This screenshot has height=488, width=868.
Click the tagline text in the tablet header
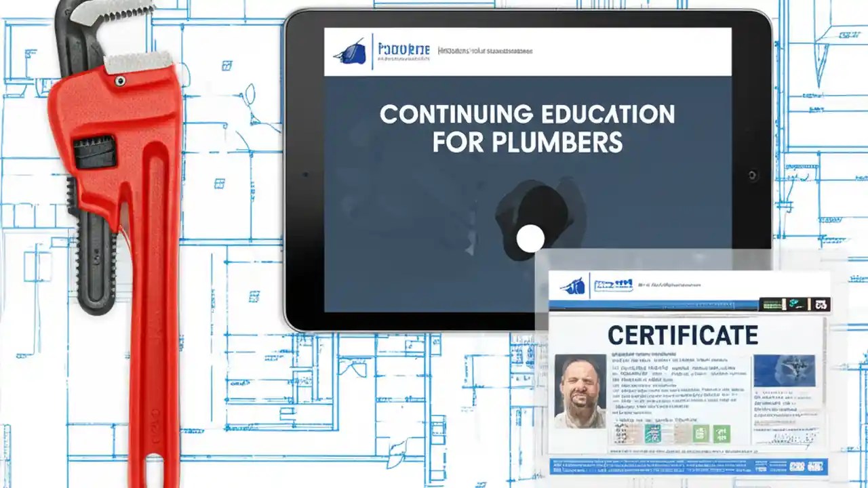(486, 50)
